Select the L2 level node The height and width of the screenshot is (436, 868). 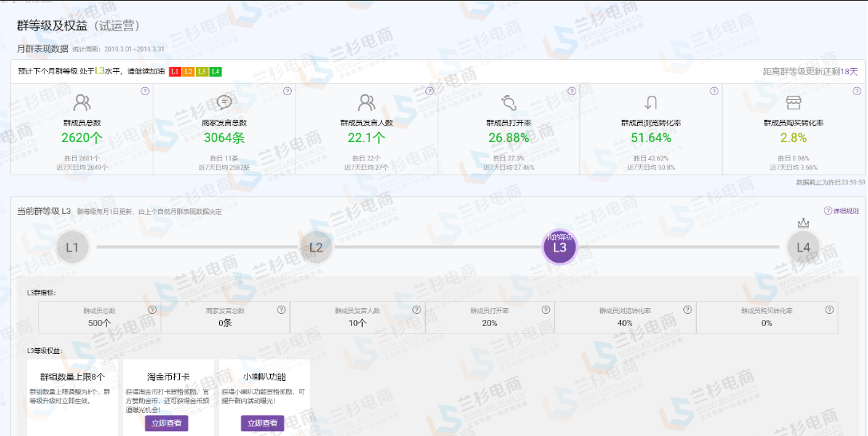tap(316, 247)
